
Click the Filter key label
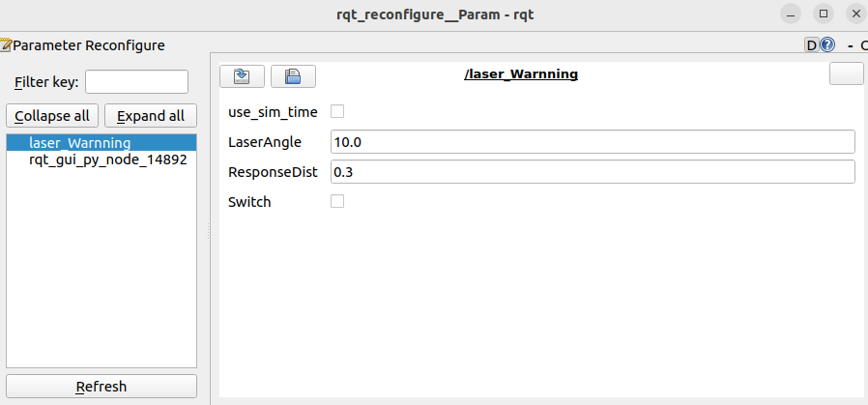[46, 82]
